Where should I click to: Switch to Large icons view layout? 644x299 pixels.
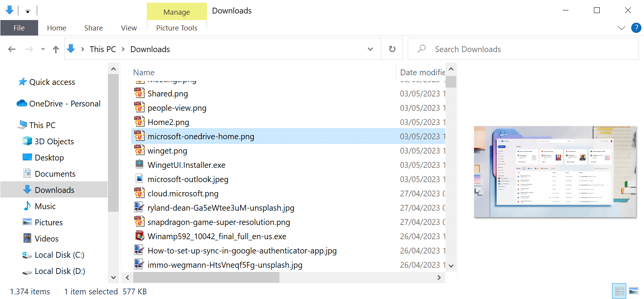pyautogui.click(x=633, y=291)
